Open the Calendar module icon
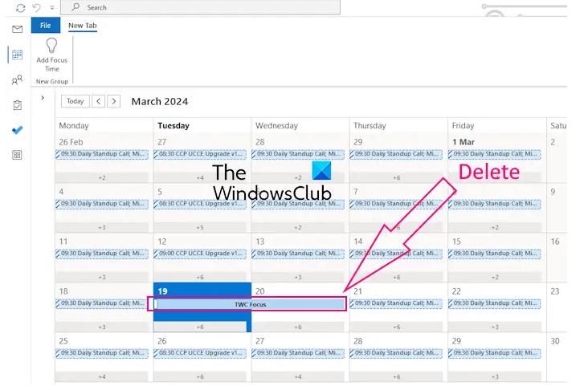This screenshot has height=390, width=588. tap(17, 55)
